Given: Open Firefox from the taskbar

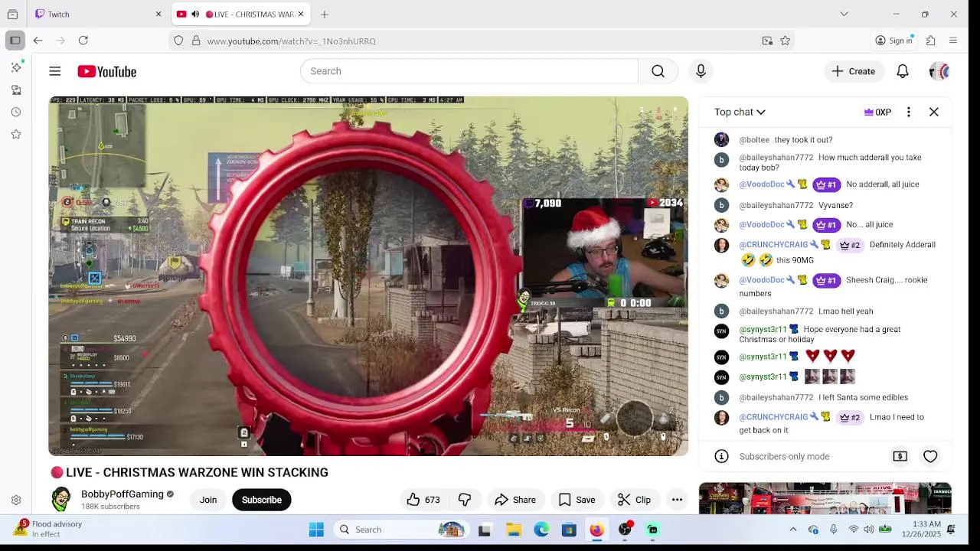Looking at the screenshot, I should click(596, 530).
